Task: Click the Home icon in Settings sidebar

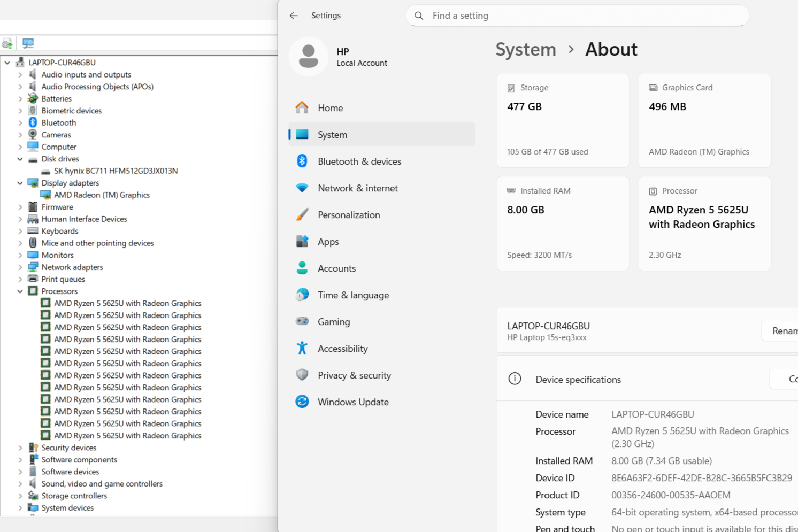Action: point(302,107)
